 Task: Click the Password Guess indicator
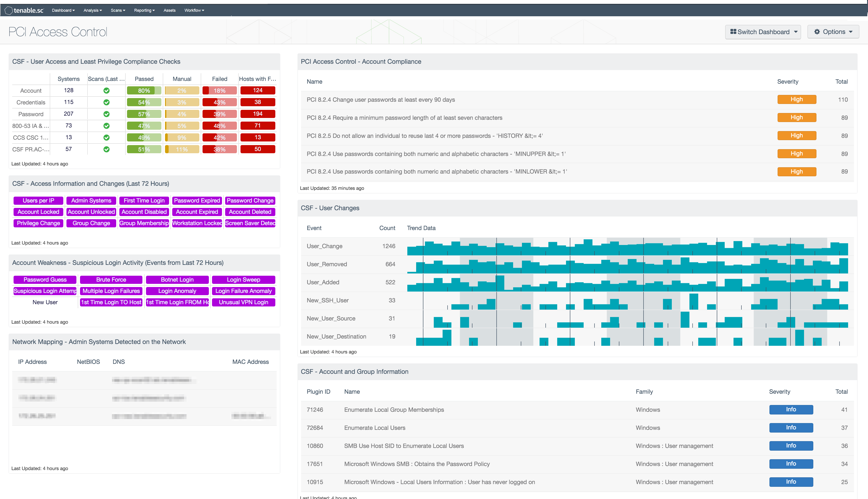coord(45,280)
